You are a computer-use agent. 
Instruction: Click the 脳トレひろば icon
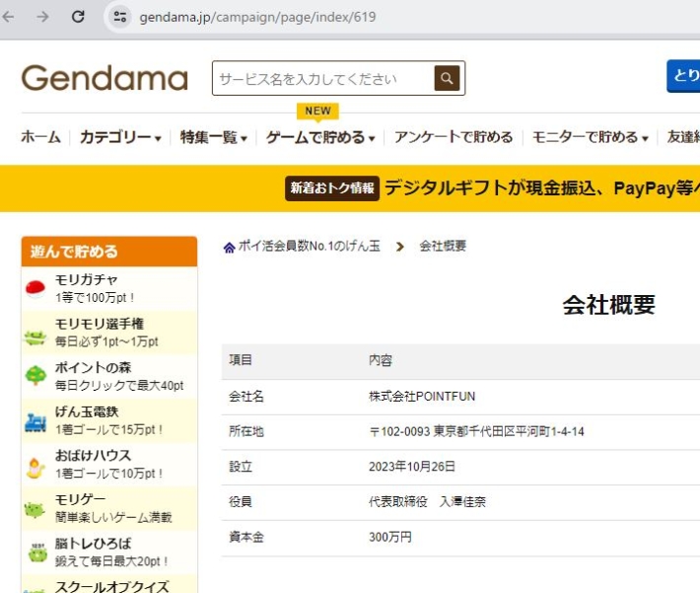[37, 553]
